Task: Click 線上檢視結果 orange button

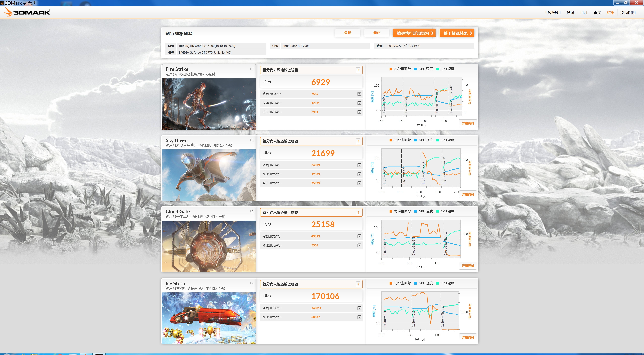Action: (x=457, y=33)
